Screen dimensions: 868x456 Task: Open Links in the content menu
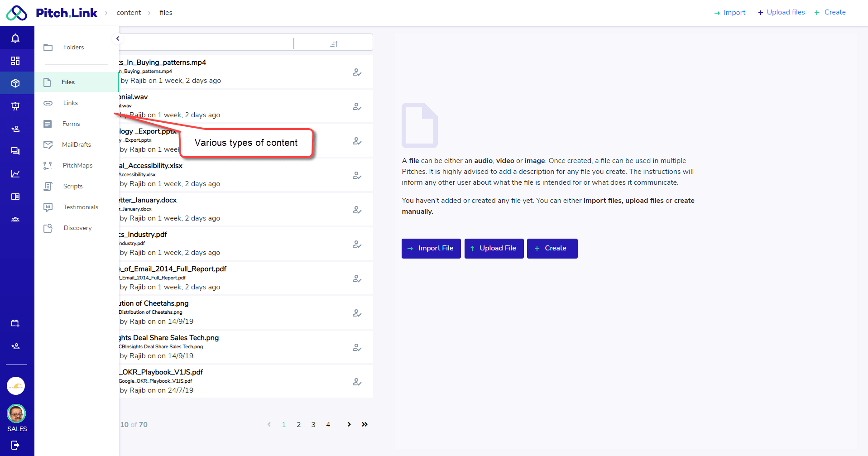click(x=70, y=103)
